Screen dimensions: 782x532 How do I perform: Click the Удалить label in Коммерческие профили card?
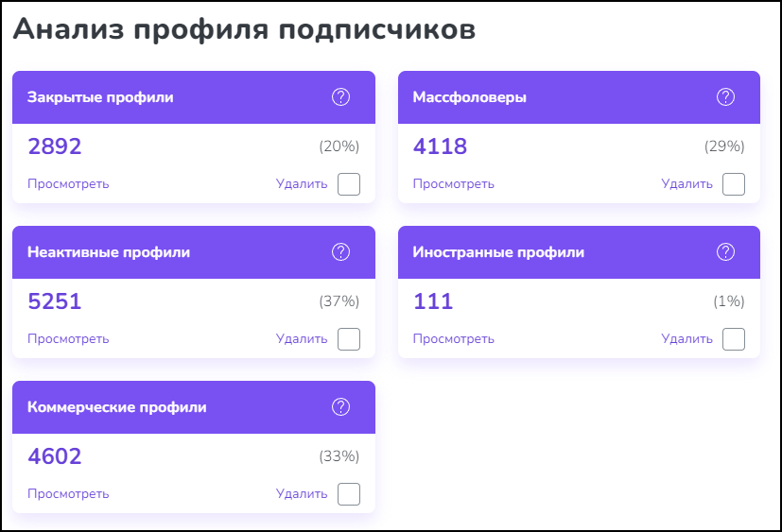point(302,494)
